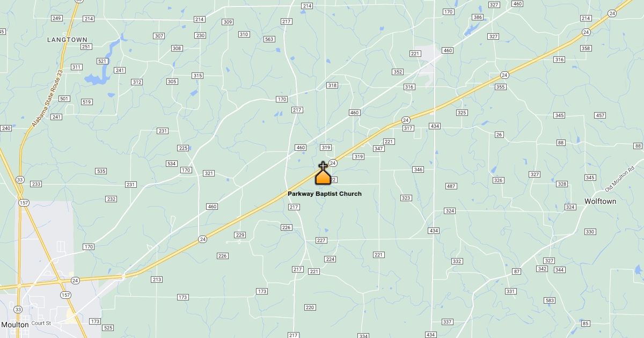The width and height of the screenshot is (644, 338).
Task: Click the orange church marker icon
Action: click(x=323, y=173)
